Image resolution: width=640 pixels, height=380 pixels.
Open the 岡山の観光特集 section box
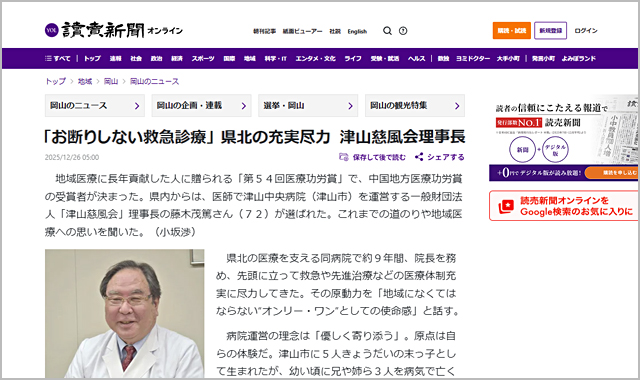(415, 106)
